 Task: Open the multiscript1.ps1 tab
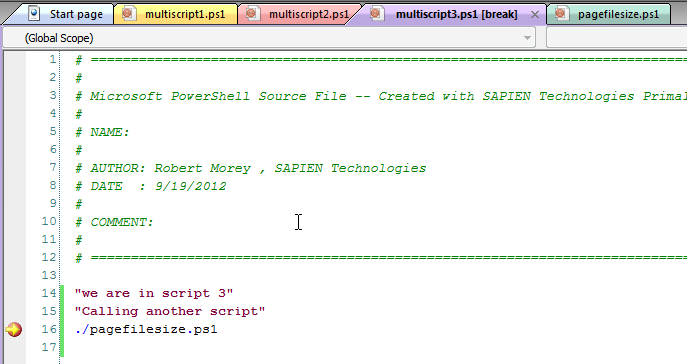(176, 14)
